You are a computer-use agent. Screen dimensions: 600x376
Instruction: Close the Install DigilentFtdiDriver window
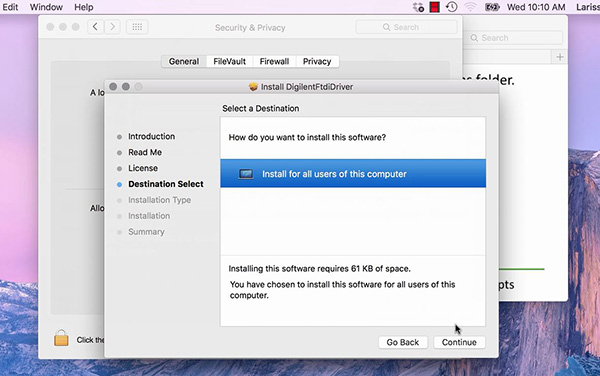113,87
